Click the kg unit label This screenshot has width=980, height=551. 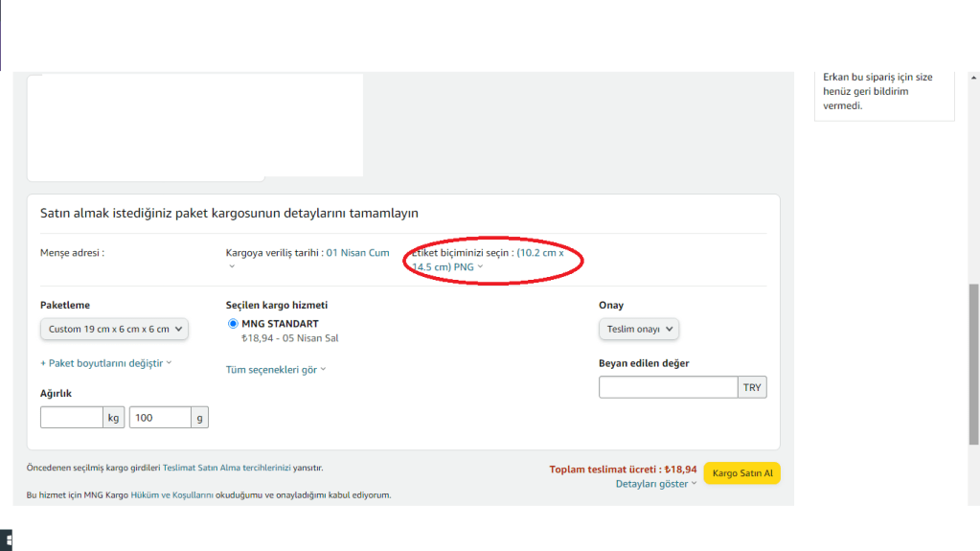[114, 418]
